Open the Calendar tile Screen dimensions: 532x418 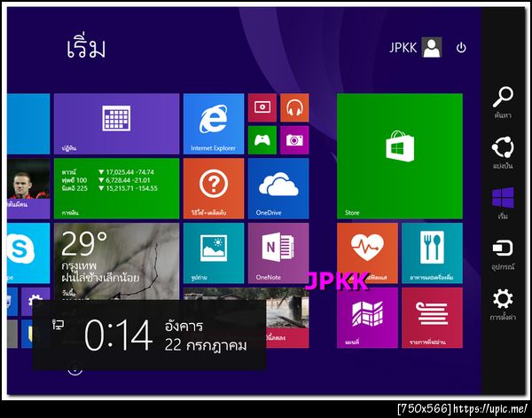[x=116, y=123]
